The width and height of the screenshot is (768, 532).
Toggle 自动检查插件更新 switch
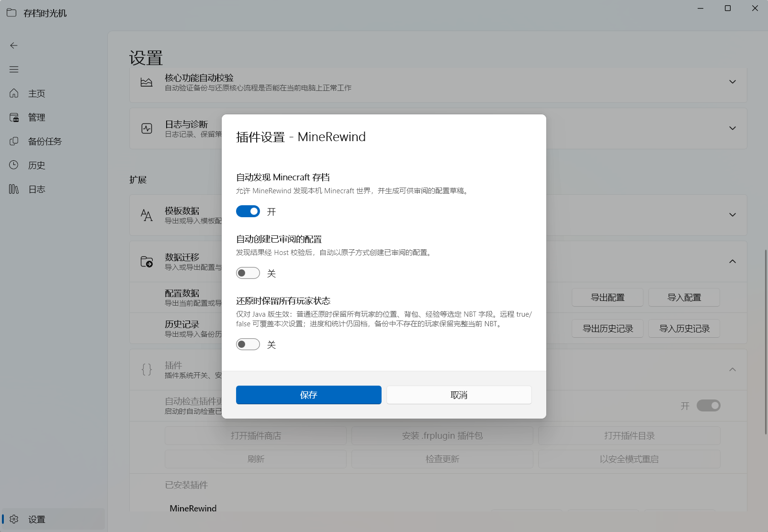[709, 406]
